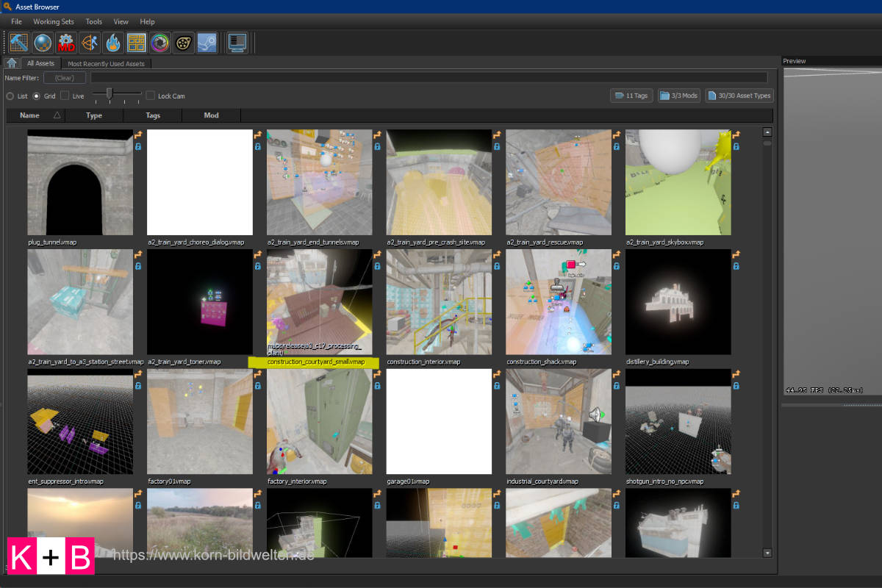Click orange arrow icon on construction_interior.vmap
Image resolution: width=882 pixels, height=588 pixels.
click(497, 255)
